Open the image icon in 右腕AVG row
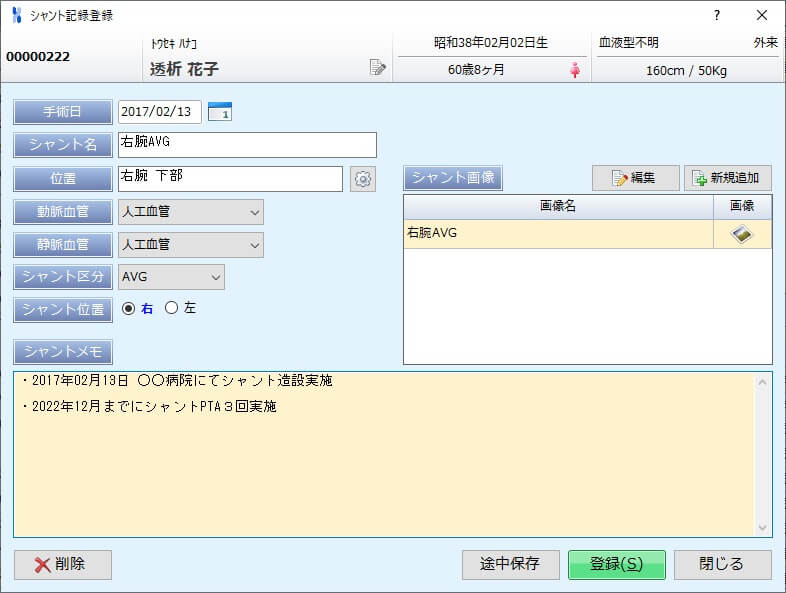The width and height of the screenshot is (786, 593). click(x=742, y=234)
